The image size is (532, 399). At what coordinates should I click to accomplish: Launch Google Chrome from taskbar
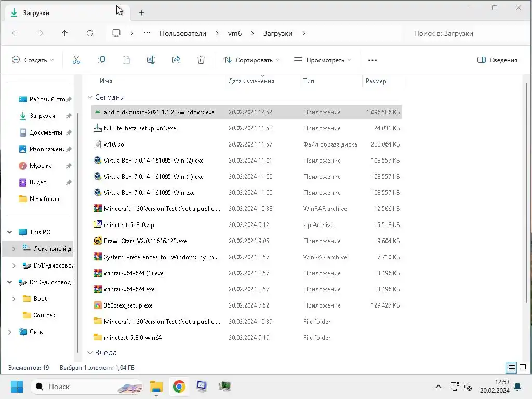tap(179, 387)
